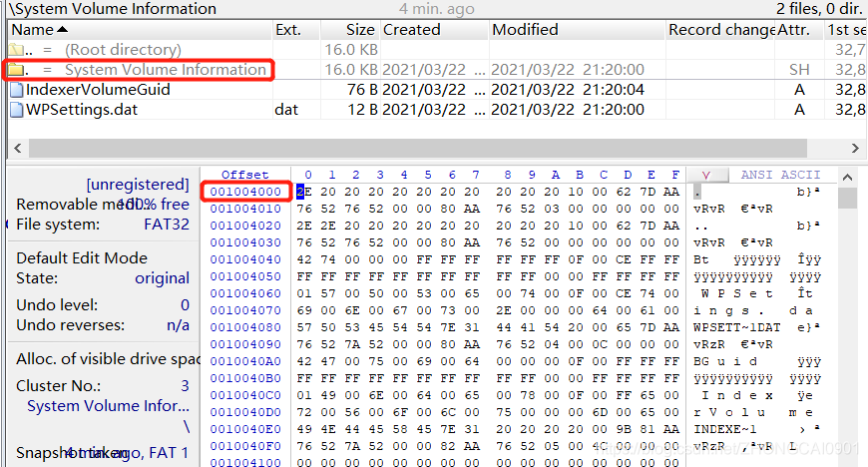Open the text column dropdown arrow
This screenshot has width=868, height=467.
(x=706, y=175)
